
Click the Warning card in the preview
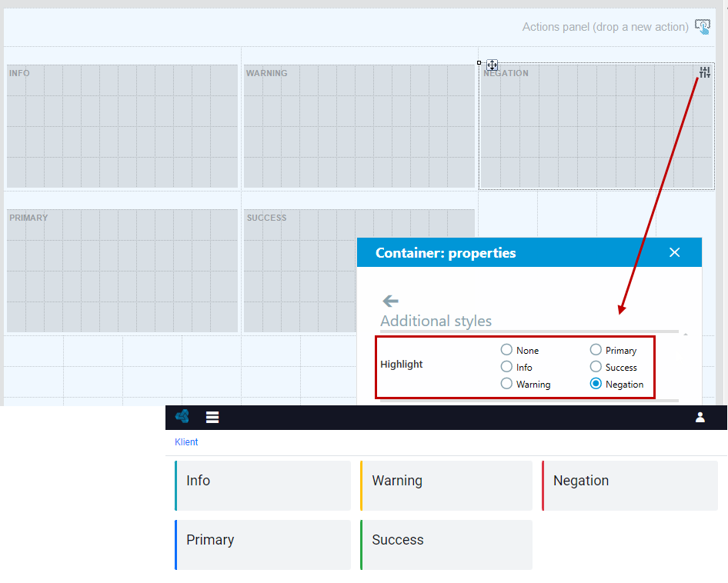click(x=446, y=485)
